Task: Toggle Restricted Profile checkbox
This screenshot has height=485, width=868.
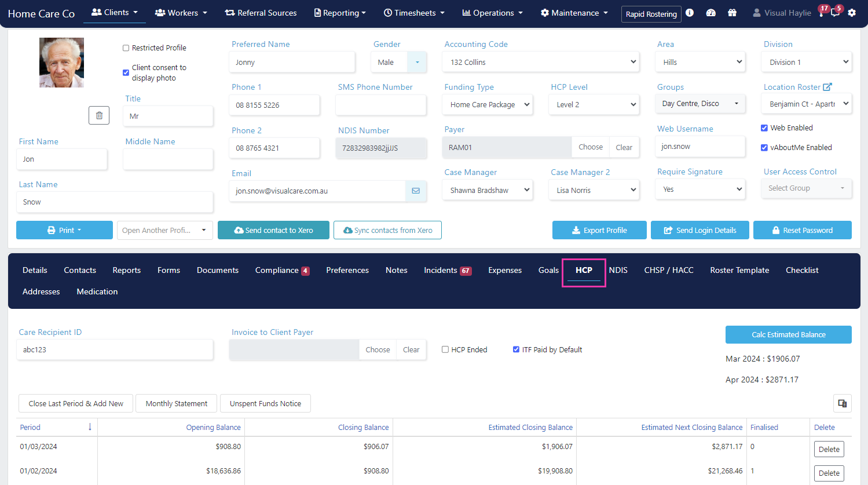Action: (x=126, y=48)
